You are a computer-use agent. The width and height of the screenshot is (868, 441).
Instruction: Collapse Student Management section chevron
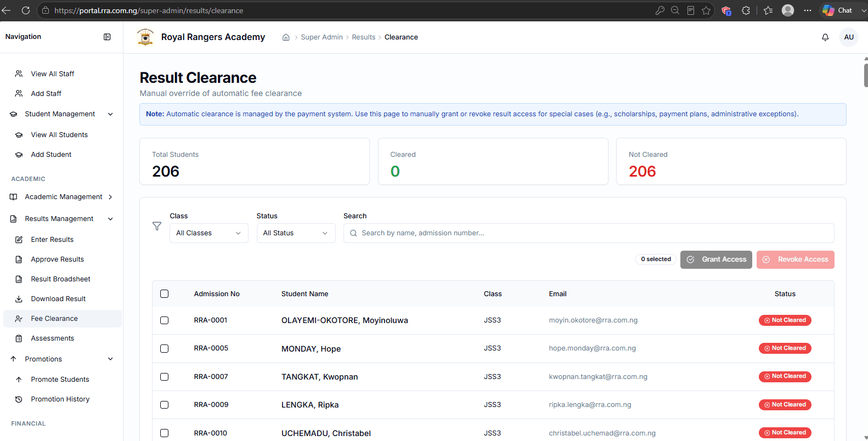110,114
